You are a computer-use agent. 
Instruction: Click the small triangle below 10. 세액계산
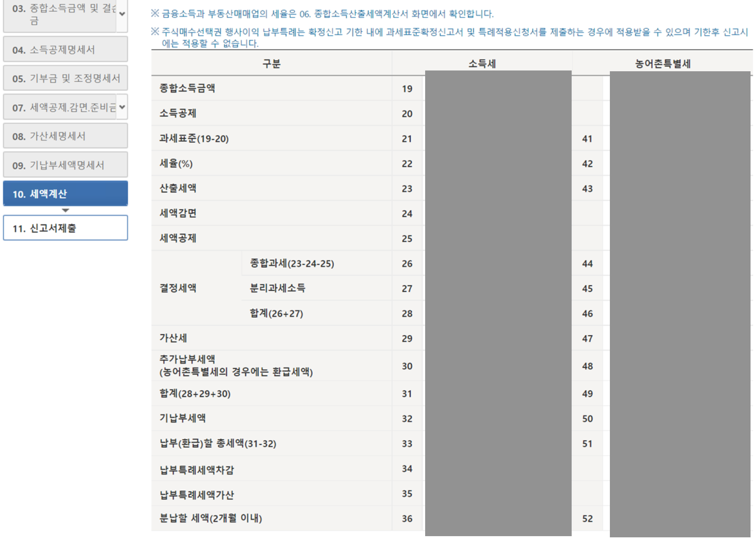[x=65, y=210]
